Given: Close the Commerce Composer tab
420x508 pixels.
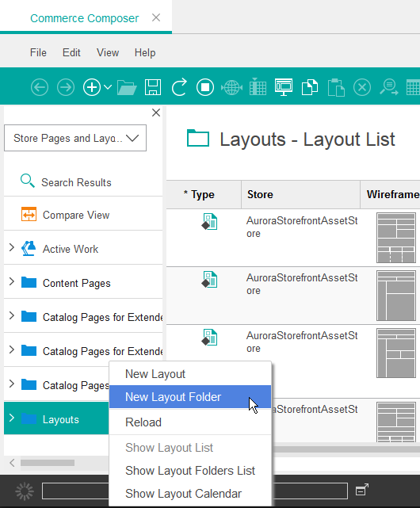Looking at the screenshot, I should [156, 17].
